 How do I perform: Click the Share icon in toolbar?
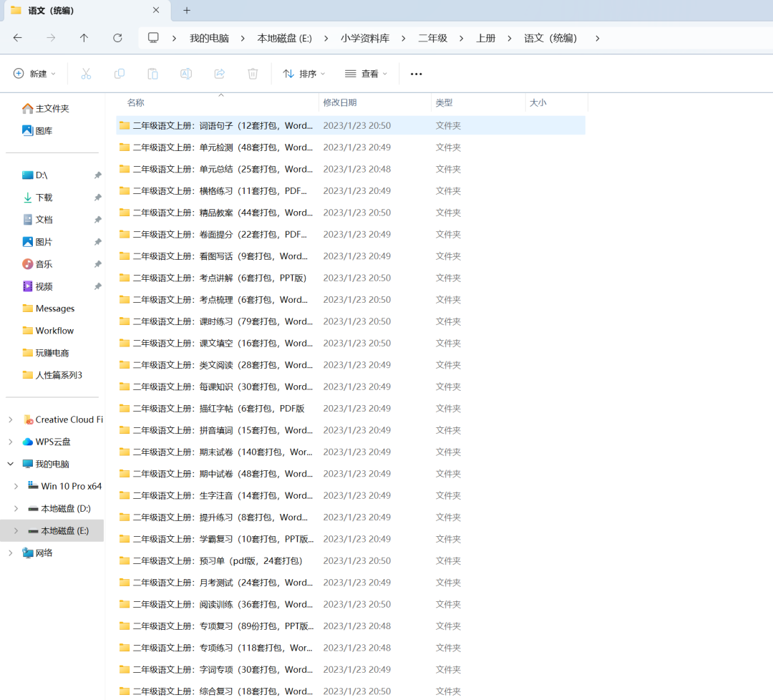220,74
